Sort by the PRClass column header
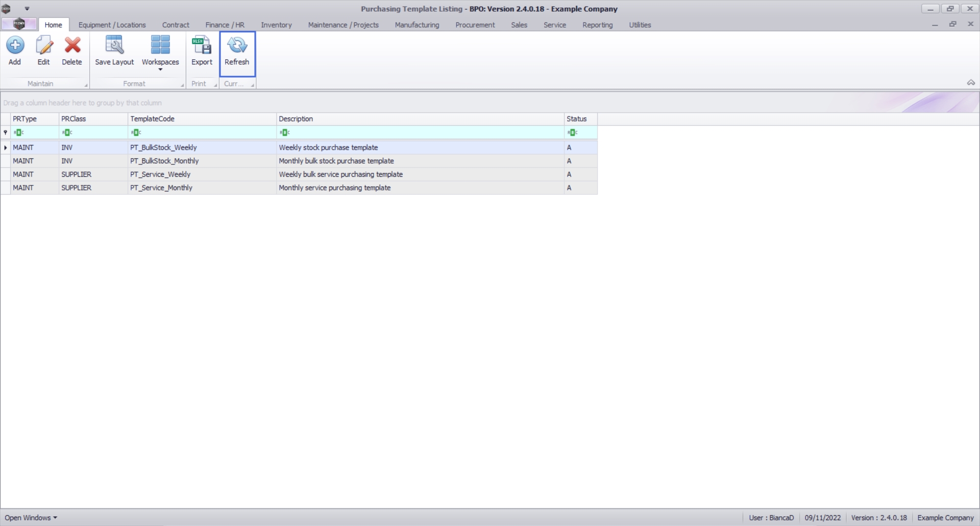The width and height of the screenshot is (980, 526). point(93,119)
